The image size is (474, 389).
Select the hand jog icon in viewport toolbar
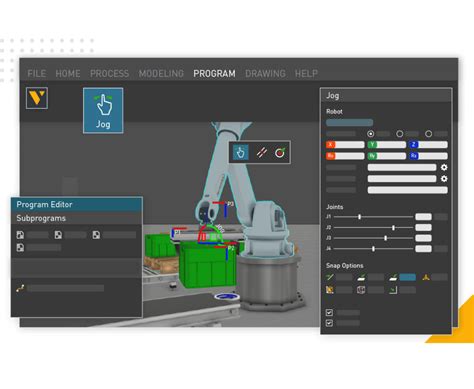[240, 152]
